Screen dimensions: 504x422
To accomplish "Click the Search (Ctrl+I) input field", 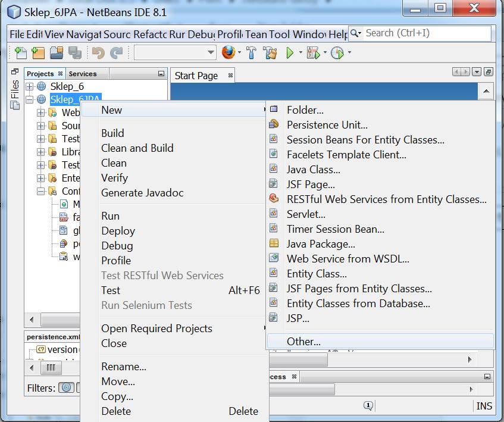I will [427, 33].
